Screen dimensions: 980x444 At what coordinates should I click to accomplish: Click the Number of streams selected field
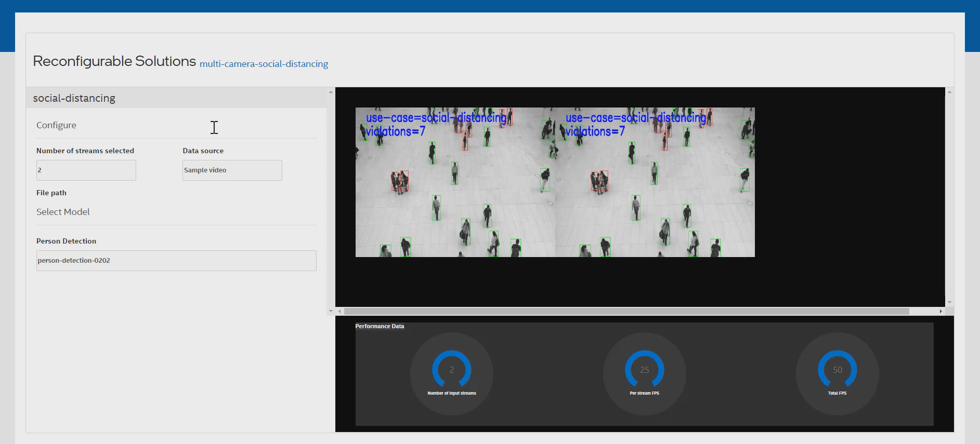[x=86, y=170]
